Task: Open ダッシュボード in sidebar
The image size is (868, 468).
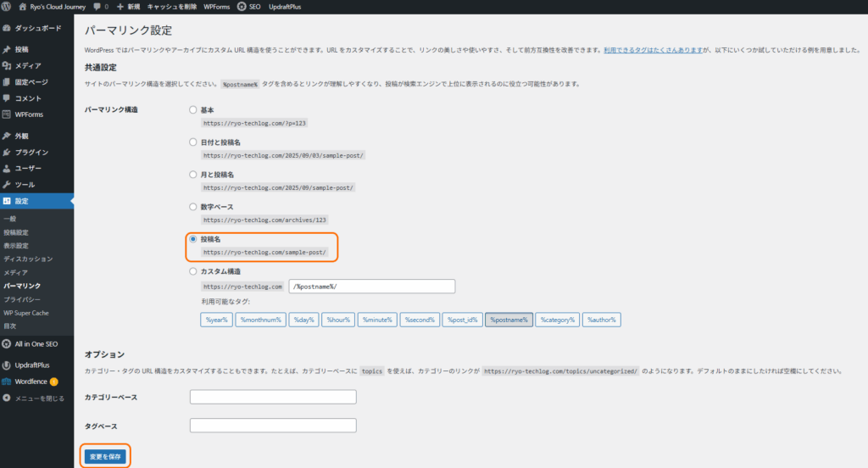Action: pyautogui.click(x=36, y=28)
